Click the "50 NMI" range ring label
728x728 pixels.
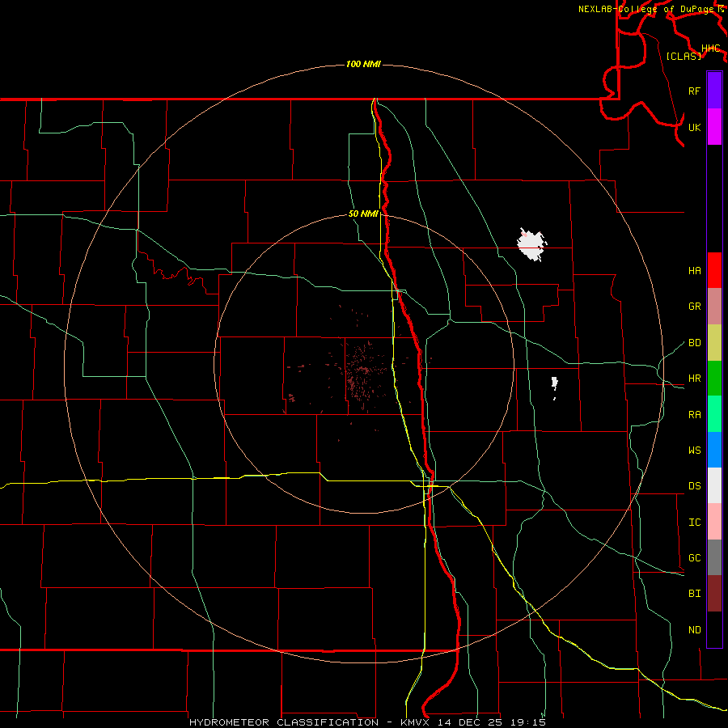(363, 214)
